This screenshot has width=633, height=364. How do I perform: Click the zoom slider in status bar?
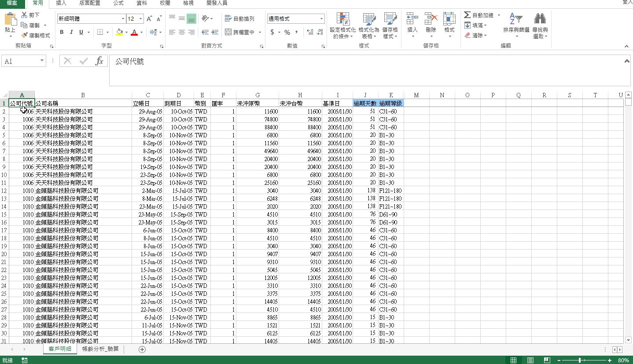click(580, 360)
